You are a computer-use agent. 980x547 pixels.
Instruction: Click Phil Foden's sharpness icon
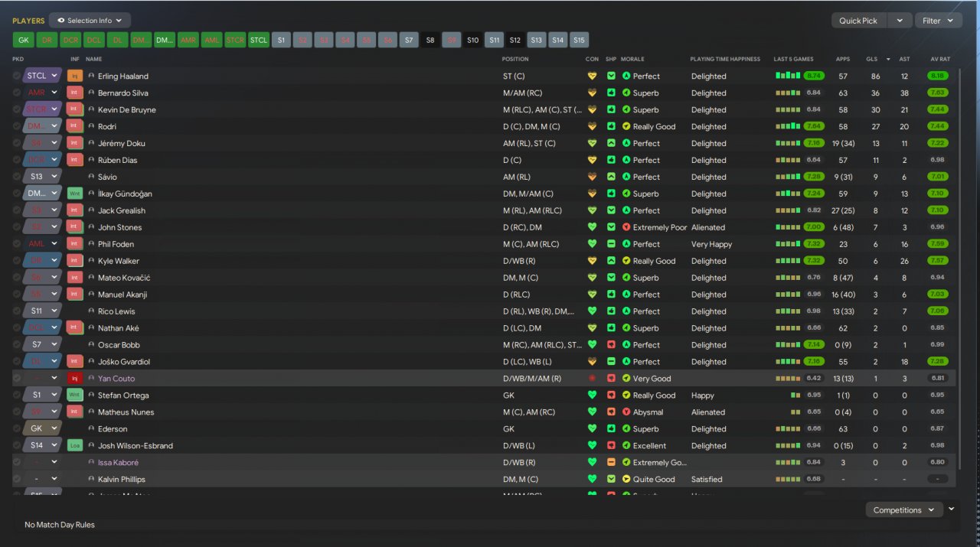click(x=611, y=244)
